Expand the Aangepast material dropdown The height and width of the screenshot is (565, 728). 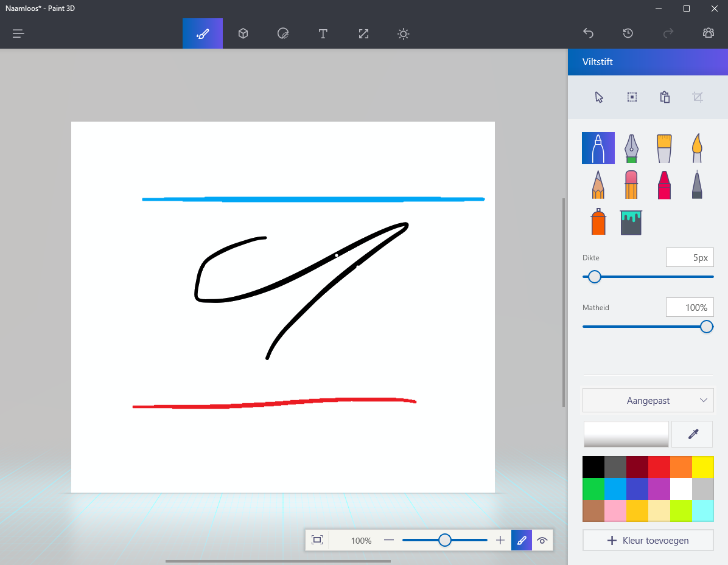pos(648,400)
